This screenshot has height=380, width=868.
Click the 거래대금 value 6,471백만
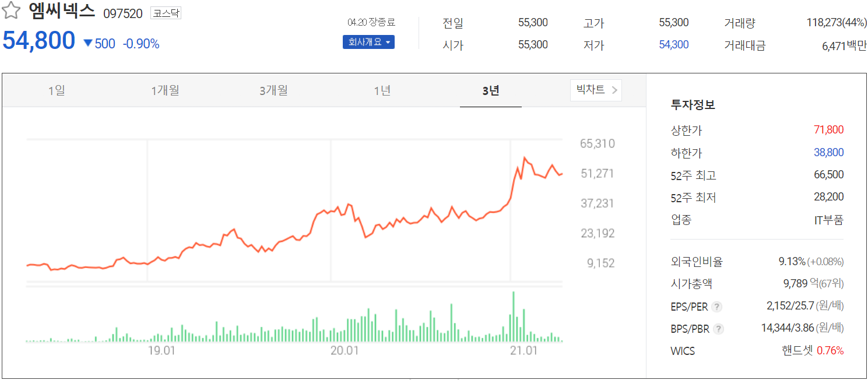[844, 45]
